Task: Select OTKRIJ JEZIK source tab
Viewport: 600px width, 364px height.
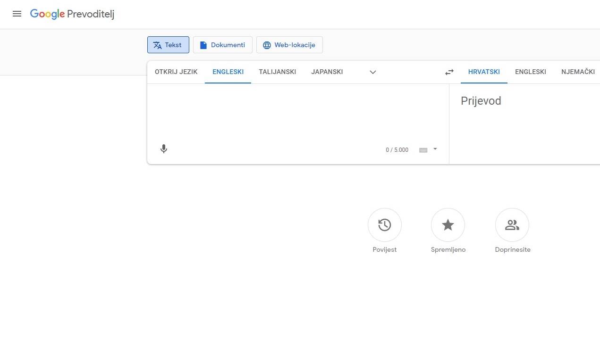Action: (176, 72)
